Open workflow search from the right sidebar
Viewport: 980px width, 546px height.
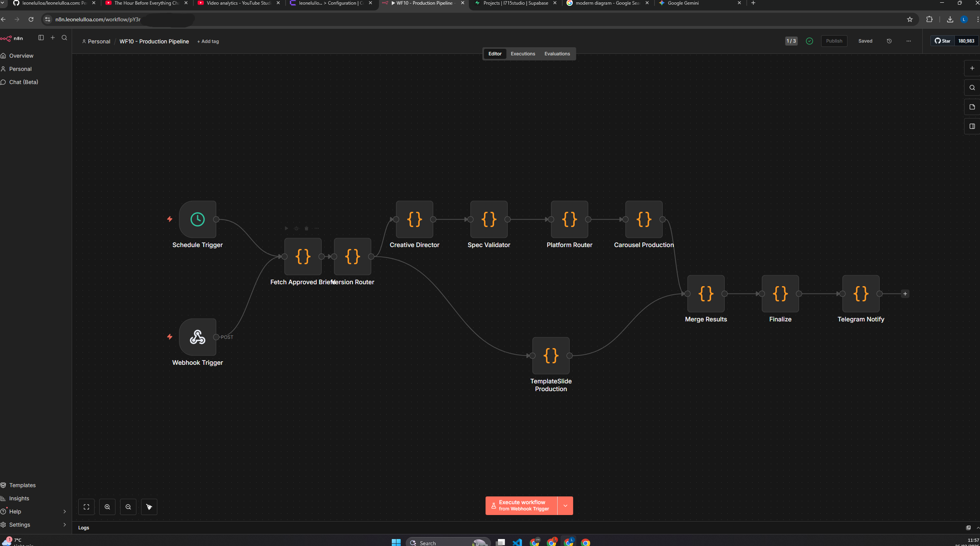pyautogui.click(x=972, y=88)
